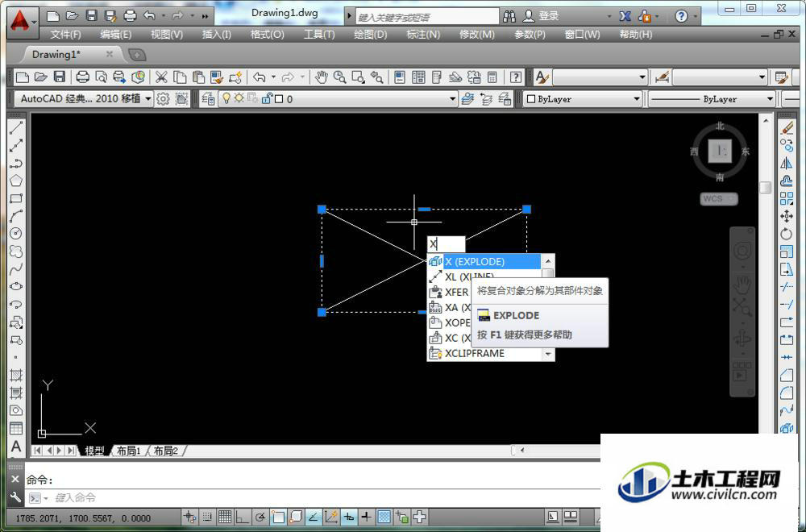The width and height of the screenshot is (806, 532).
Task: Select the Multiline Text A tool
Action: pos(16,447)
